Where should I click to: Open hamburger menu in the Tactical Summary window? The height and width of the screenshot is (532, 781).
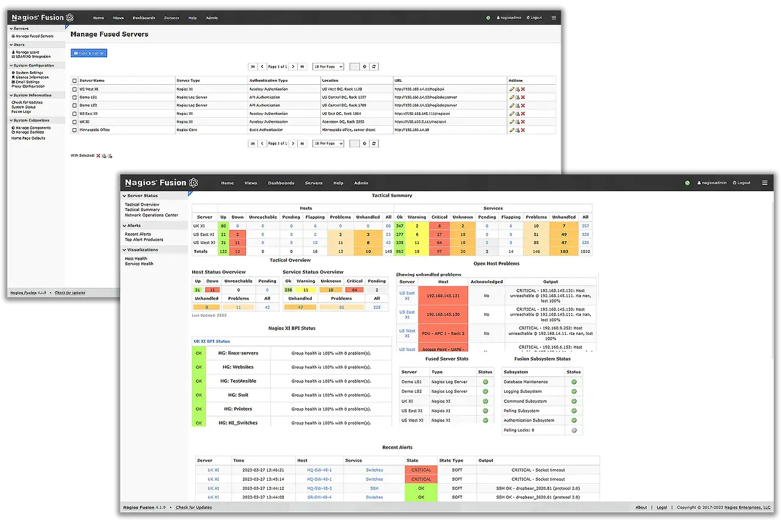(765, 183)
